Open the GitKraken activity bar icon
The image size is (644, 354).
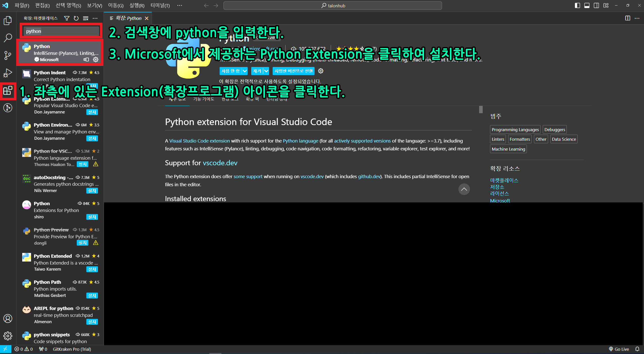pyautogui.click(x=8, y=108)
